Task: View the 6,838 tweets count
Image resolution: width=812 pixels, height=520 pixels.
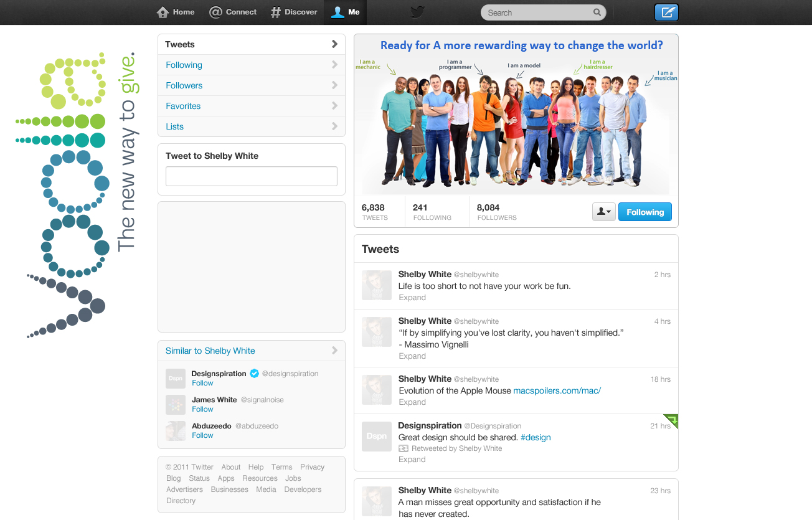Action: (x=374, y=212)
